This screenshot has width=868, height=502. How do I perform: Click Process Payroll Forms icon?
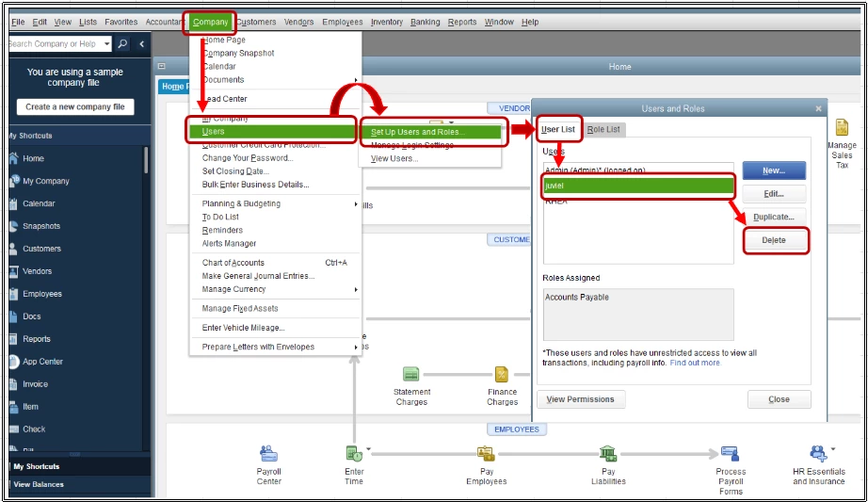(731, 454)
